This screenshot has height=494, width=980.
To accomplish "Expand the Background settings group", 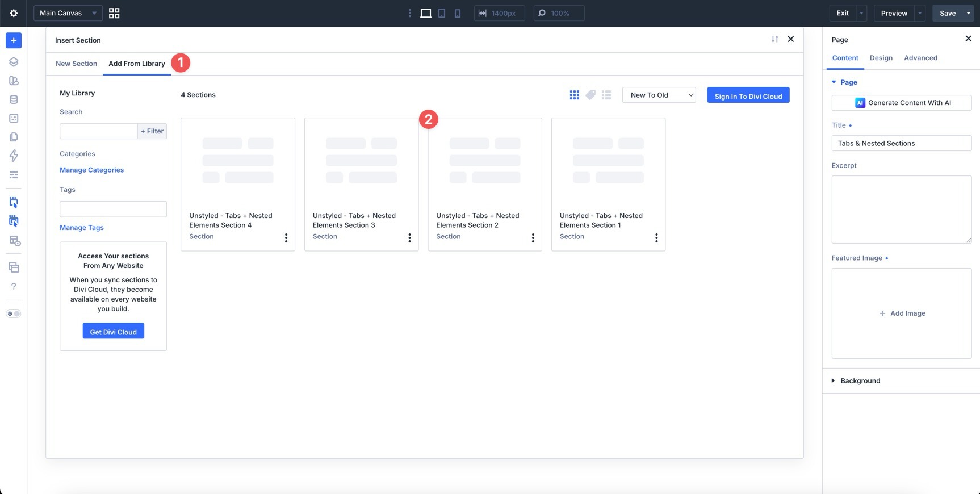I will coord(856,381).
